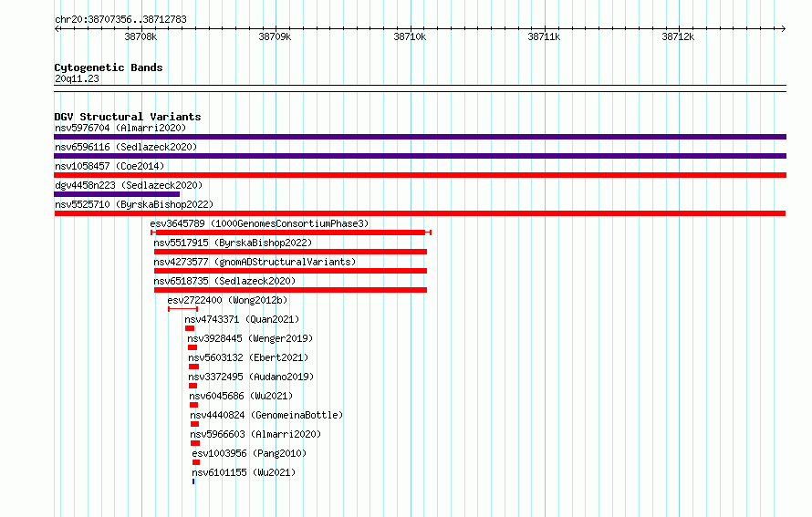Click the red bar under nsv5517915

(x=290, y=252)
